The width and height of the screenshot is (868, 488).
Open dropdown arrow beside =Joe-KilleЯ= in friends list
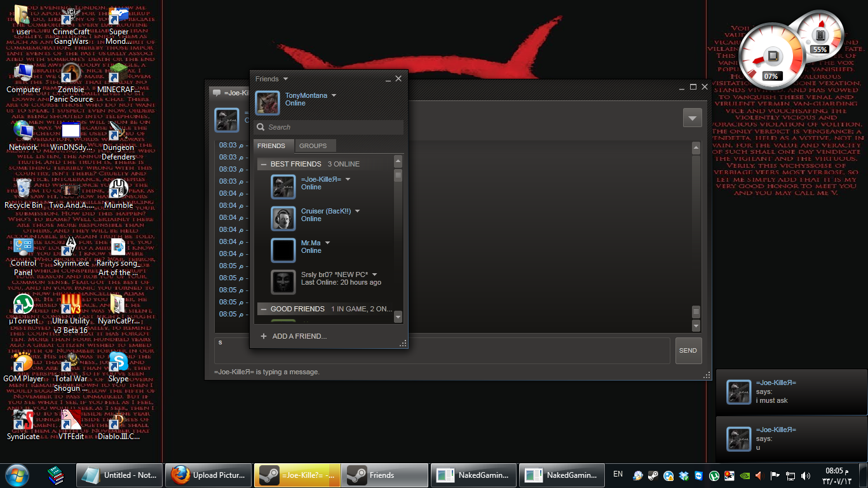(x=348, y=179)
